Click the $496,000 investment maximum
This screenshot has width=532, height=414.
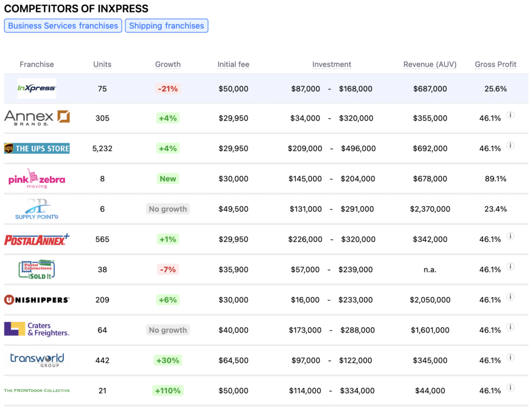(358, 148)
